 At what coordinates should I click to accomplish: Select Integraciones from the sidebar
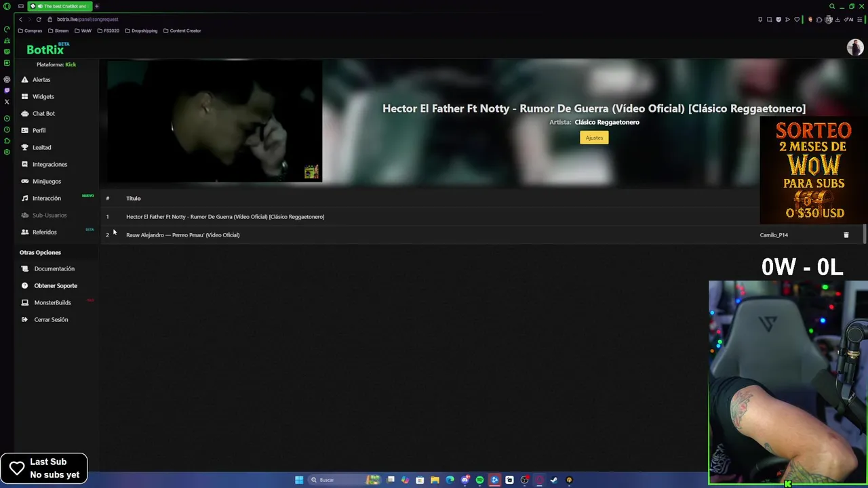coord(49,164)
